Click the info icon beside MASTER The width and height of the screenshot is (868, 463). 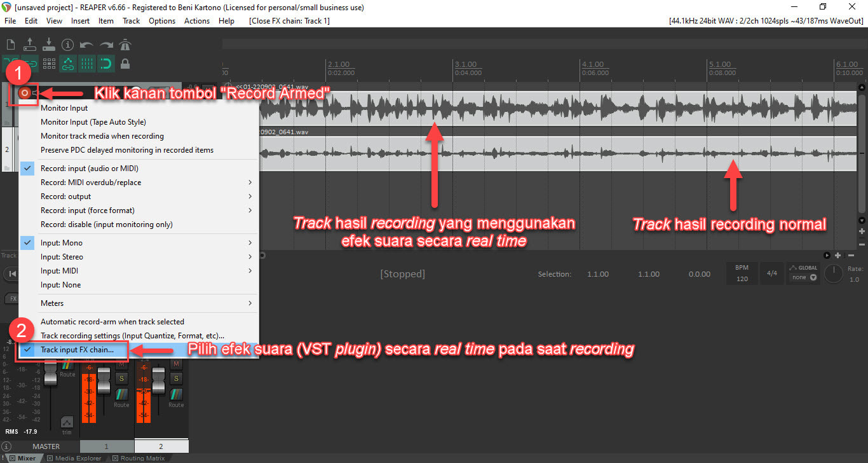(x=6, y=446)
